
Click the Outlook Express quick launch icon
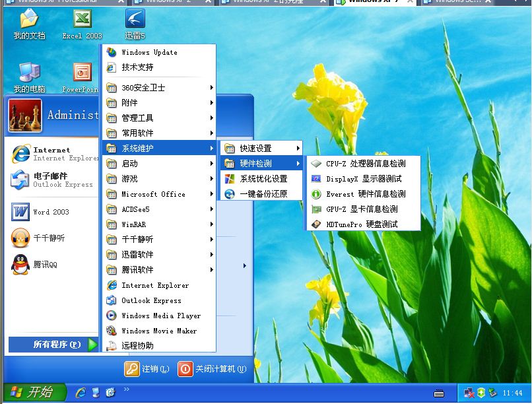click(x=111, y=393)
